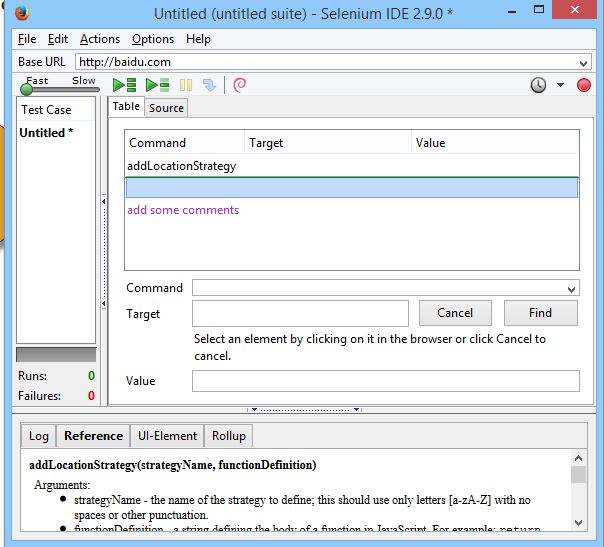604x547 pixels.
Task: Collapse test case pane with upper splitter arrow
Action: [104, 201]
